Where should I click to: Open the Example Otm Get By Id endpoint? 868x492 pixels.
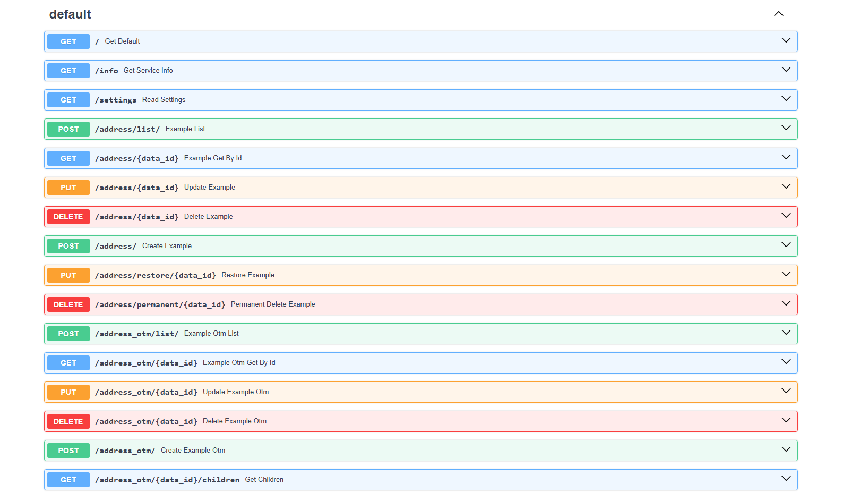pos(238,363)
